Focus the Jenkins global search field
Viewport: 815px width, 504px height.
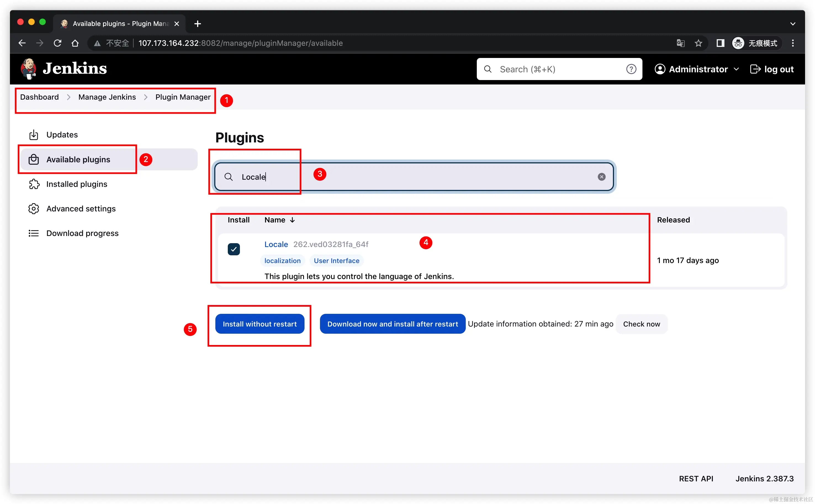pos(559,69)
